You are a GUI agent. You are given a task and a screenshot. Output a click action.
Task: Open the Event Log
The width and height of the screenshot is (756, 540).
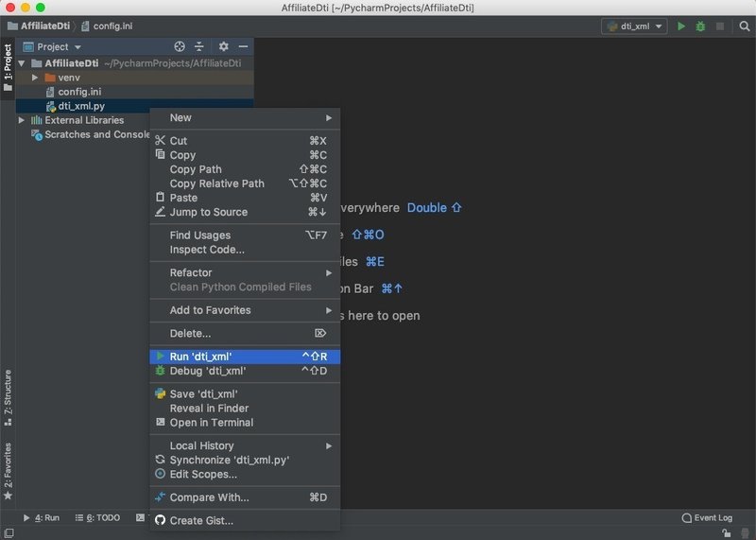(x=707, y=518)
